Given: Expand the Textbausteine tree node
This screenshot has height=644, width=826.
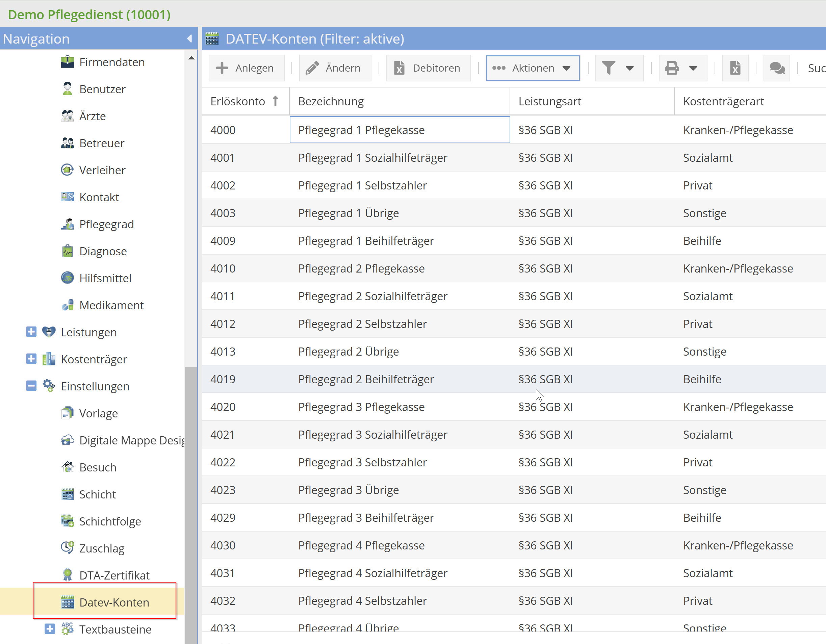Looking at the screenshot, I should click(50, 629).
